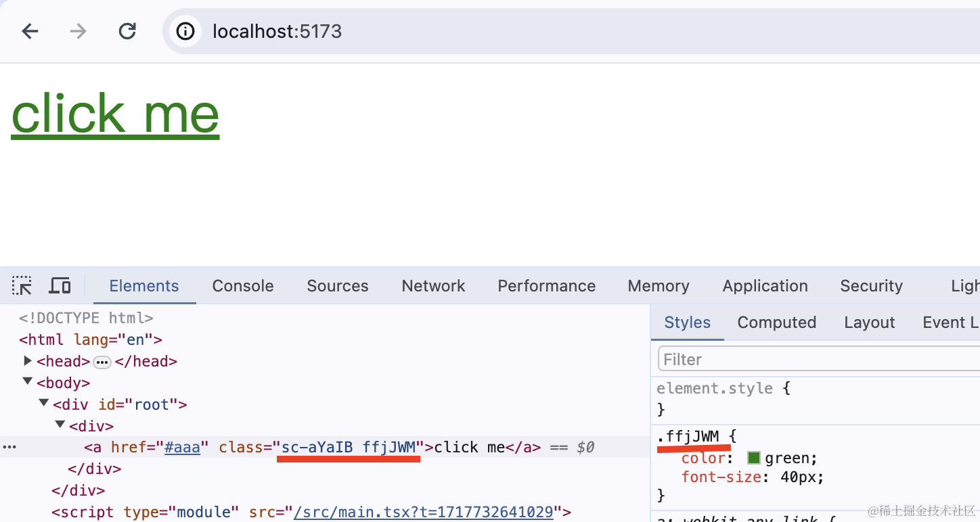Reload the page with refresh icon
The image size is (980, 522).
(127, 31)
